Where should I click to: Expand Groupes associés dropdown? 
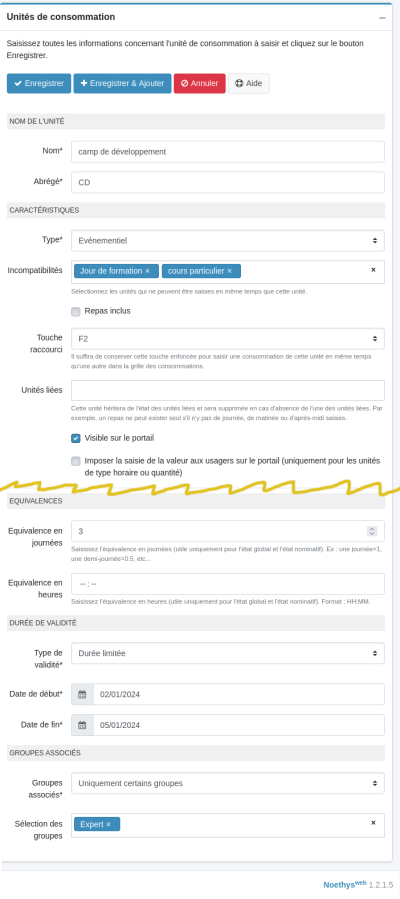click(x=228, y=783)
